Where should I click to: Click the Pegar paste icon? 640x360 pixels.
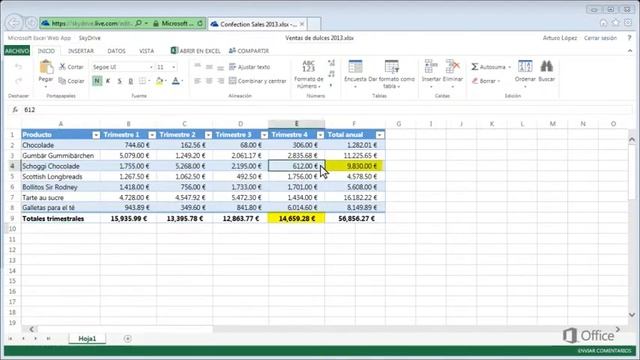[46, 67]
